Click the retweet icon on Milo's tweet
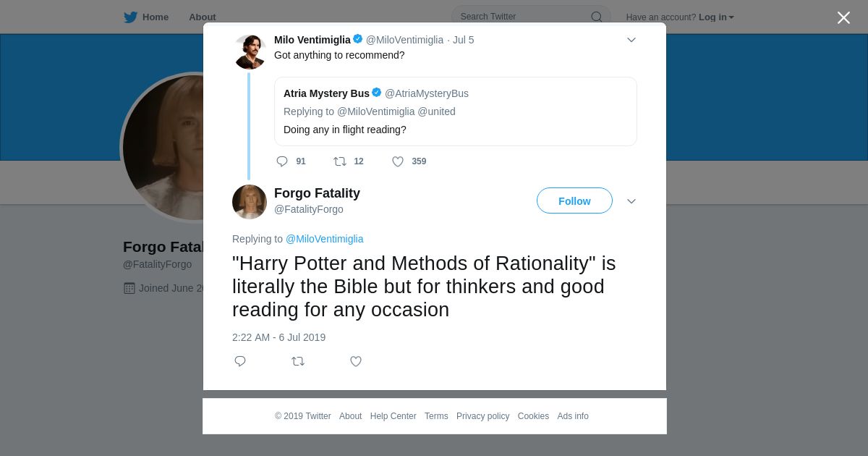Screen dimensions: 868x456 click(340, 161)
